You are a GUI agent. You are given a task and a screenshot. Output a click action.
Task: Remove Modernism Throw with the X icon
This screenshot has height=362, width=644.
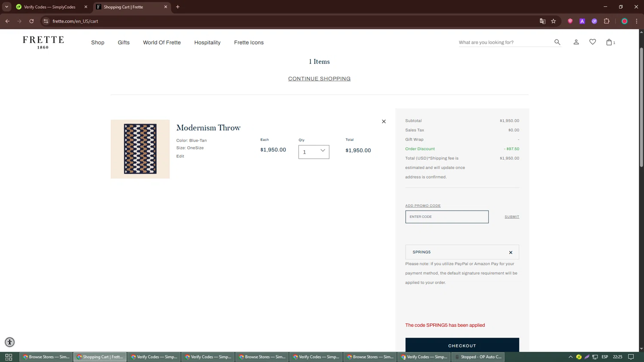(x=384, y=121)
